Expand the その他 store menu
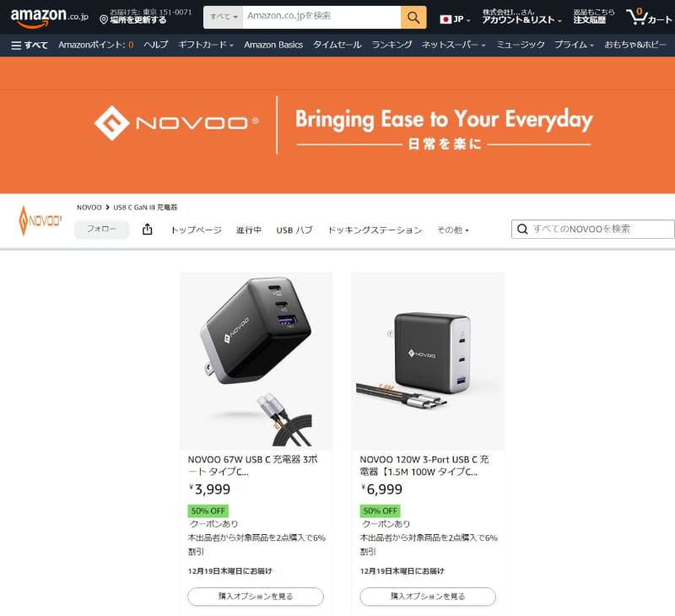 click(x=452, y=230)
